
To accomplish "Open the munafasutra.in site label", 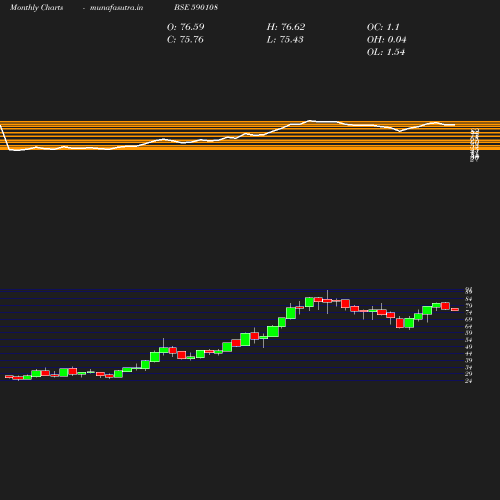I will click(x=116, y=8).
